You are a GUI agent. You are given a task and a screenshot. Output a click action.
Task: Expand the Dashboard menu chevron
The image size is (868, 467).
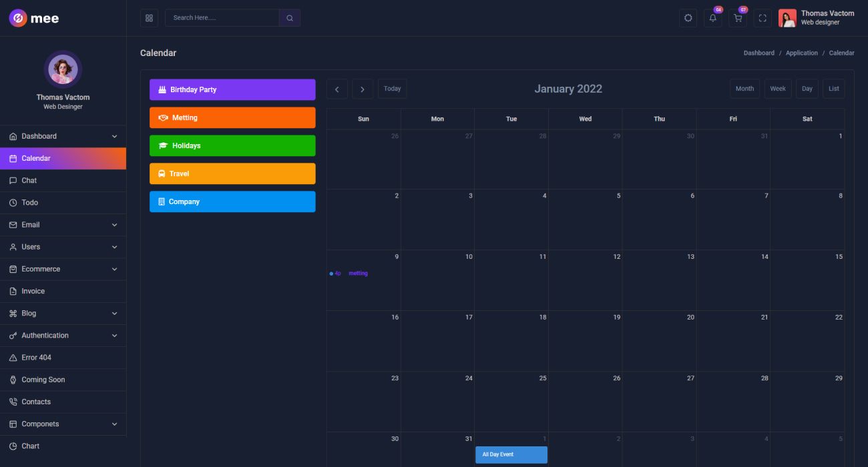click(x=114, y=137)
